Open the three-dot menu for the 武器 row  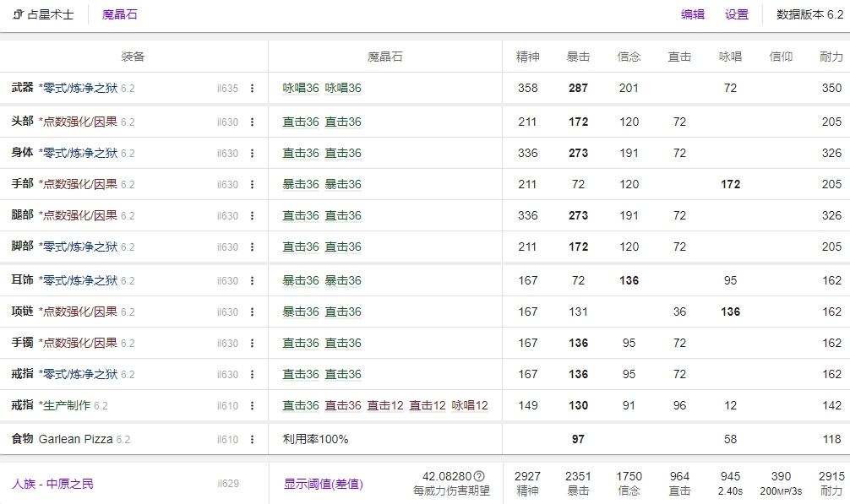coord(252,89)
